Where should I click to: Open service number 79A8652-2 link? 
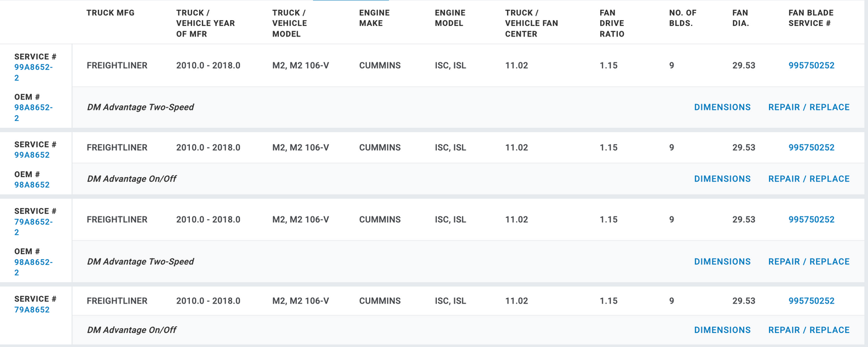tap(34, 222)
